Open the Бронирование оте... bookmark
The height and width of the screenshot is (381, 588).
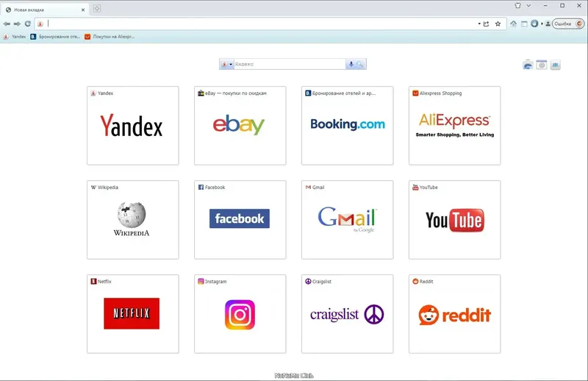55,37
